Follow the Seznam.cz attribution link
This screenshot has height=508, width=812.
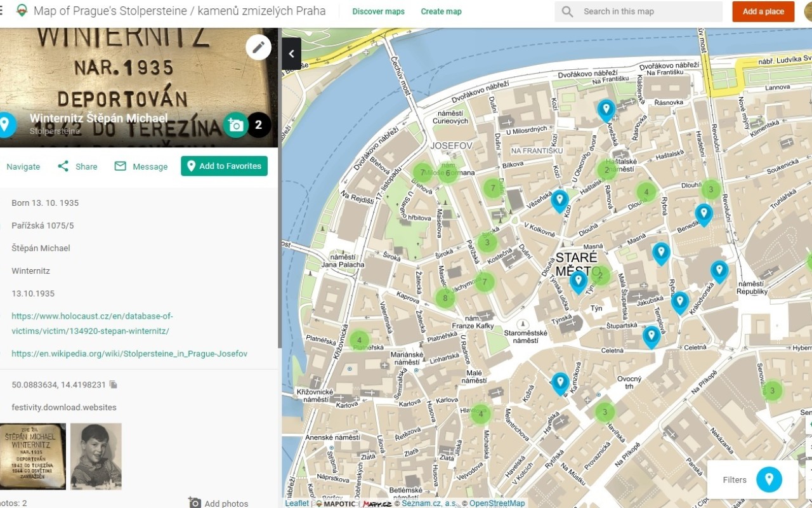tap(430, 504)
